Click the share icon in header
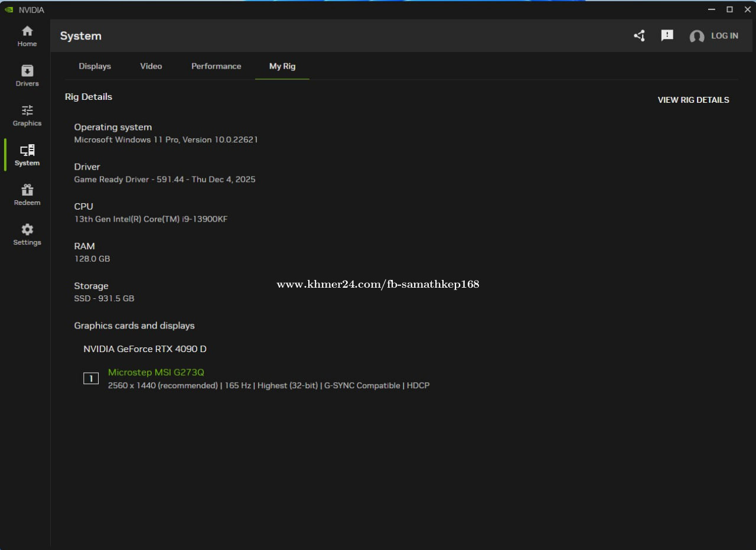756x550 pixels. point(639,36)
